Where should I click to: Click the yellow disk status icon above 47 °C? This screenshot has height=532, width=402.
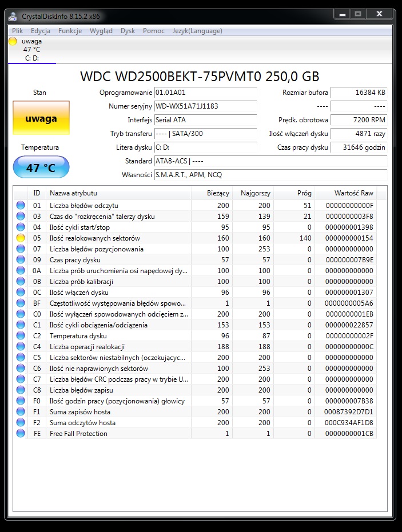[x=13, y=41]
